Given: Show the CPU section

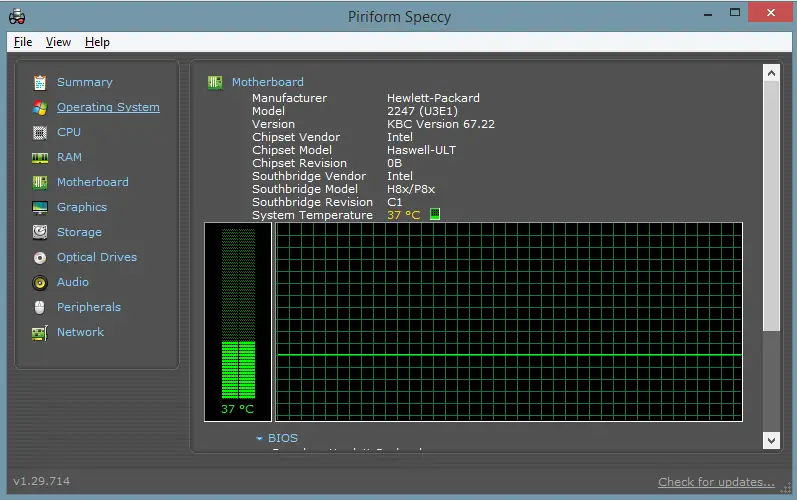Looking at the screenshot, I should pos(69,132).
